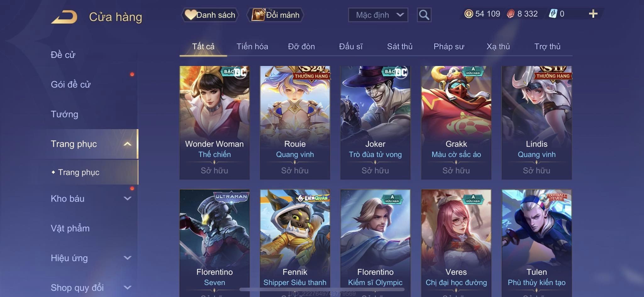Open Tướng in the sidebar
The height and width of the screenshot is (297, 644).
[64, 114]
